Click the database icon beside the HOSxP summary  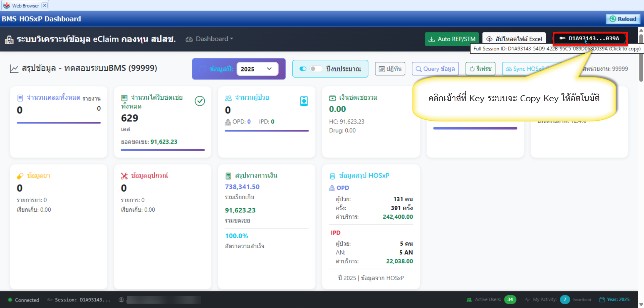point(332,176)
